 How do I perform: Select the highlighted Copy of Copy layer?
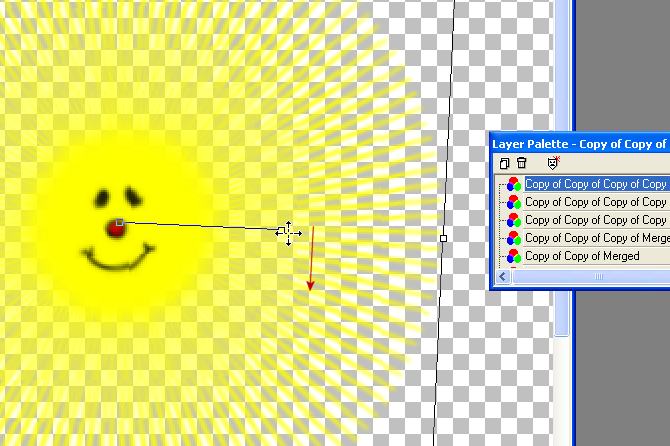[597, 184]
